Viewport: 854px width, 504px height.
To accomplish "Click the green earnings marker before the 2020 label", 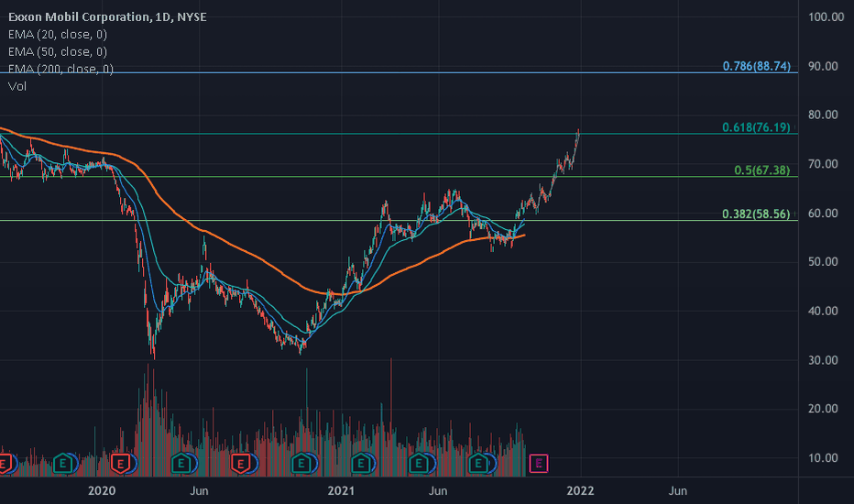I will click(x=63, y=464).
